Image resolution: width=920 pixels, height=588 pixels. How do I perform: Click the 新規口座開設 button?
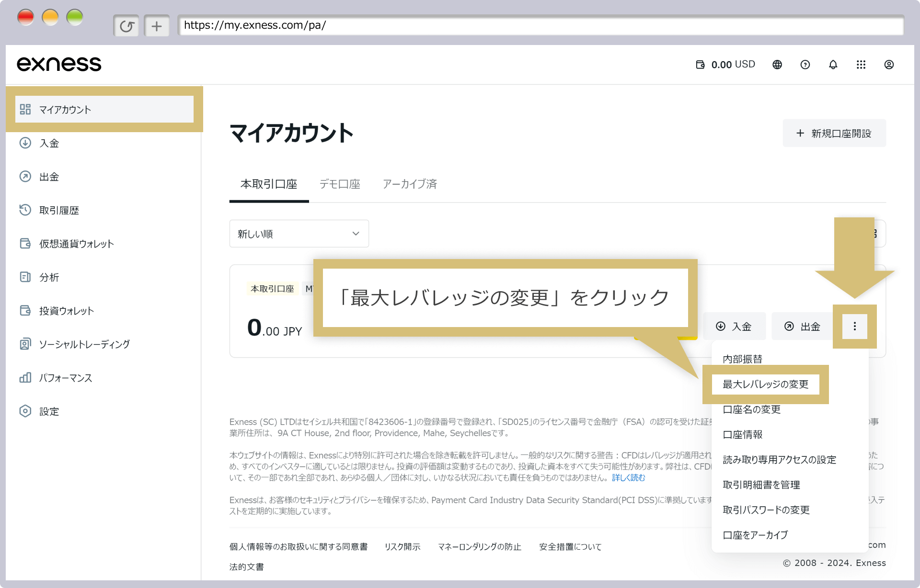coord(834,133)
